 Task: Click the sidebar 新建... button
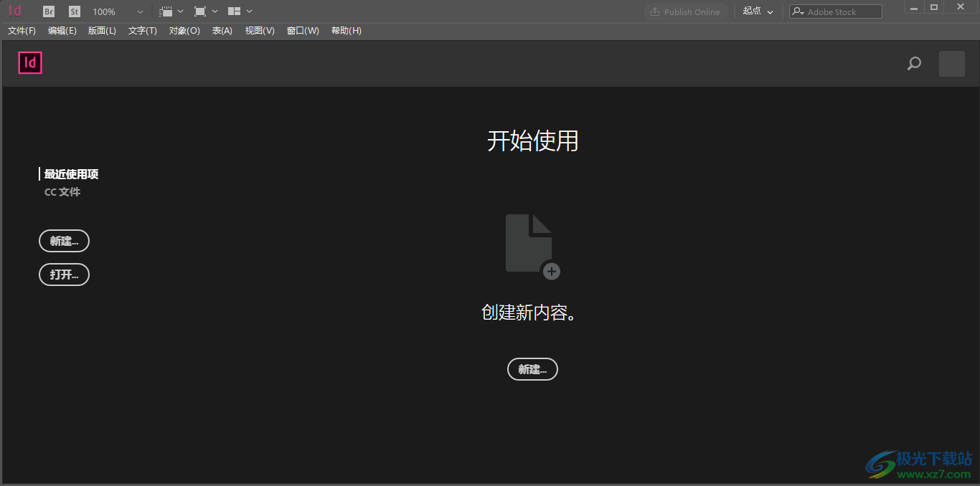coord(64,241)
